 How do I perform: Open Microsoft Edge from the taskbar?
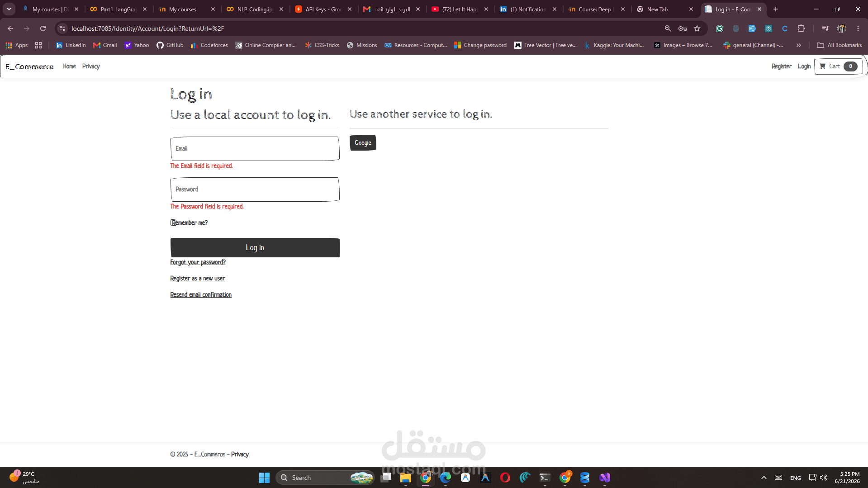(x=446, y=478)
